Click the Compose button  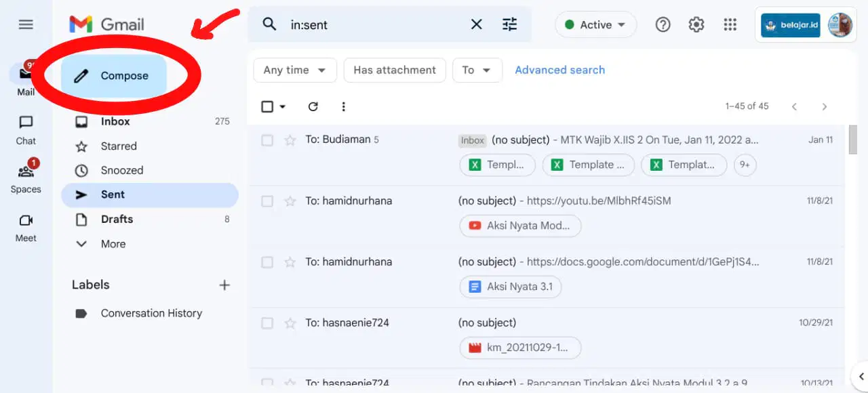pyautogui.click(x=114, y=76)
